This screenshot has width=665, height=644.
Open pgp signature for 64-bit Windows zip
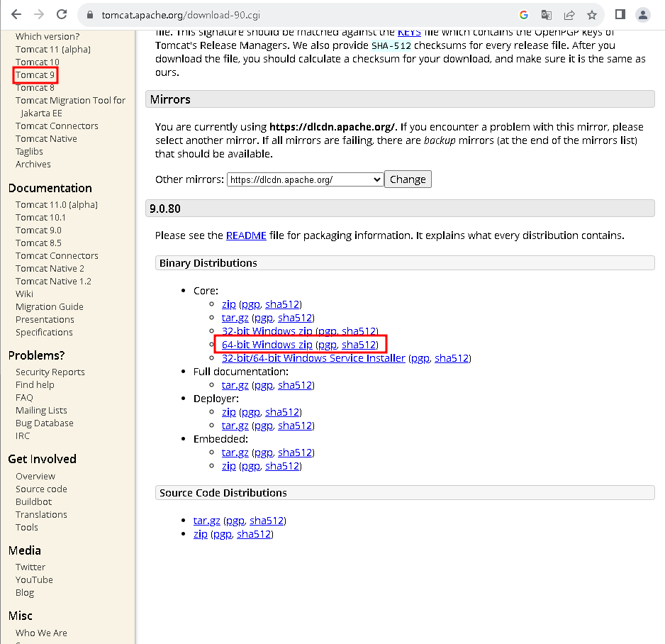[x=327, y=345]
